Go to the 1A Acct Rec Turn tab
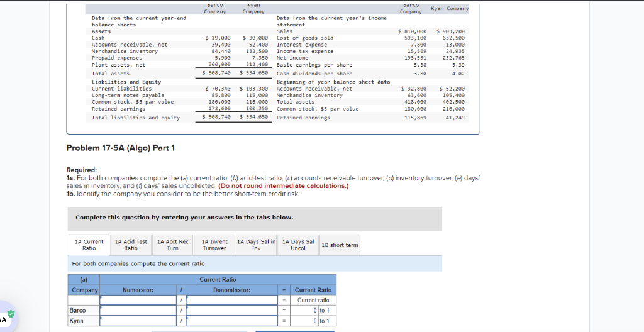 click(172, 245)
